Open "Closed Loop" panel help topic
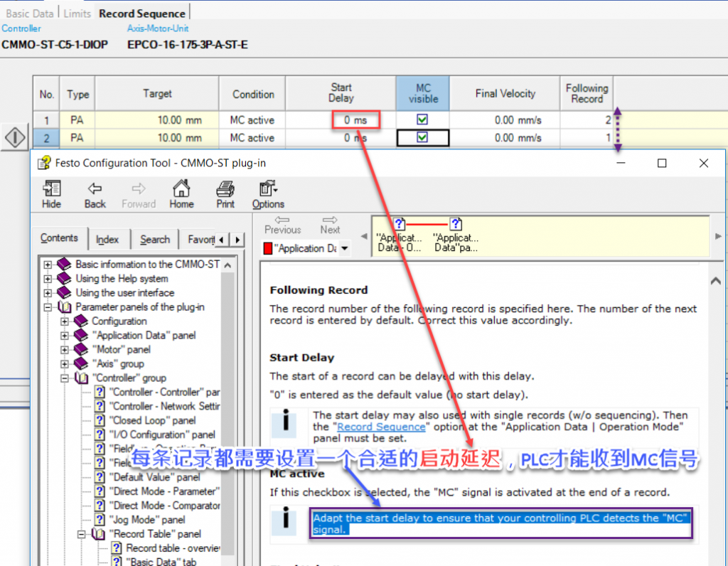This screenshot has width=728, height=566. click(145, 420)
